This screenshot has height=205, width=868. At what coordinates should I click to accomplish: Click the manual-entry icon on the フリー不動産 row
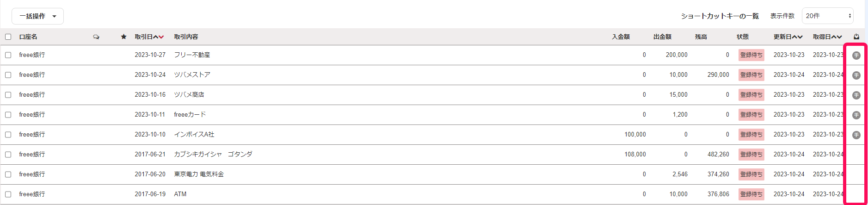click(x=856, y=55)
